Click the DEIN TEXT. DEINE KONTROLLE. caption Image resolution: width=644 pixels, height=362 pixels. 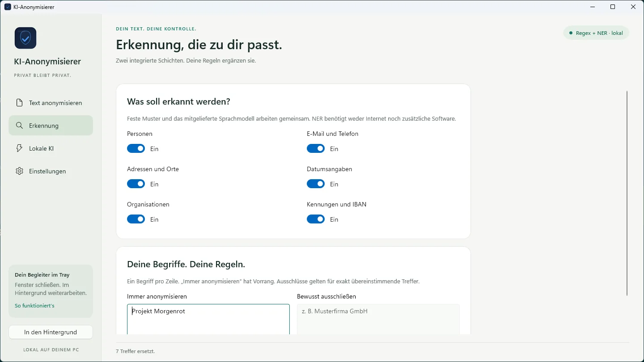coord(156,29)
